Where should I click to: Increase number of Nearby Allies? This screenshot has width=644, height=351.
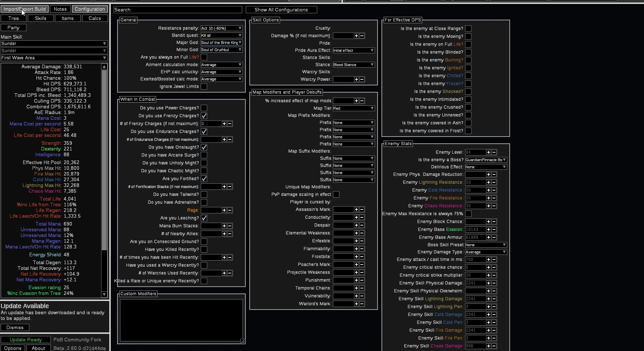pos(224,234)
